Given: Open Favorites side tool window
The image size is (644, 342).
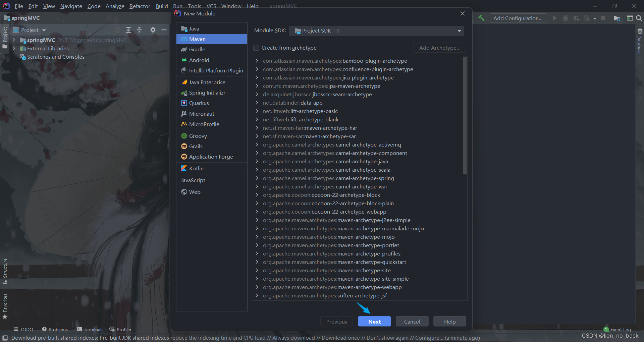Looking at the screenshot, I should click(5, 306).
